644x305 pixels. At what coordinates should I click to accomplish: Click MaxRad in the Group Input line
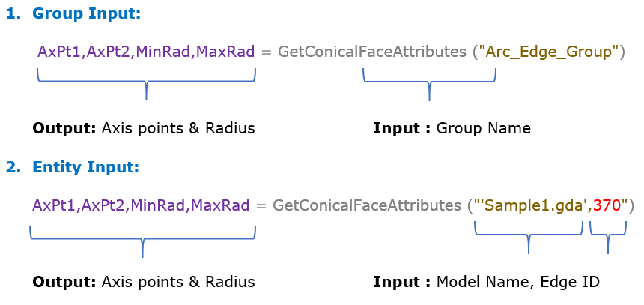click(225, 52)
